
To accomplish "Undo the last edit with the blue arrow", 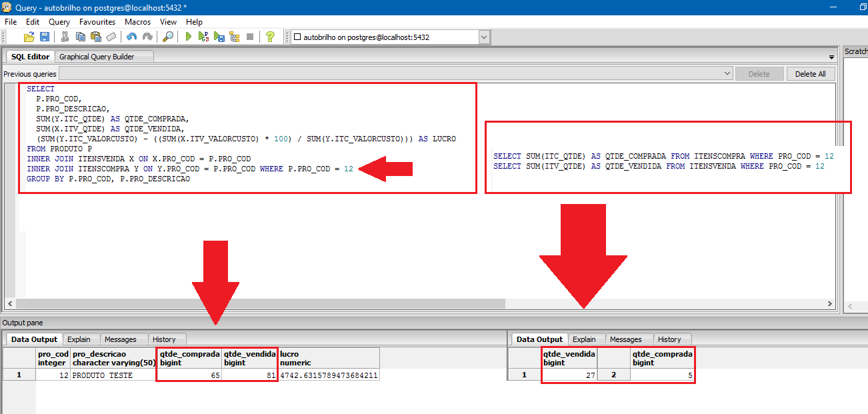I will [x=131, y=37].
